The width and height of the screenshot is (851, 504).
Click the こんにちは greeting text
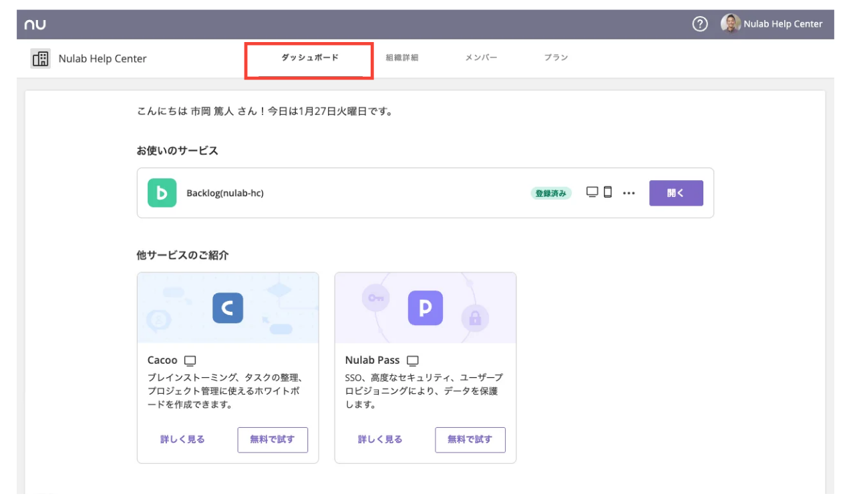coord(265,111)
